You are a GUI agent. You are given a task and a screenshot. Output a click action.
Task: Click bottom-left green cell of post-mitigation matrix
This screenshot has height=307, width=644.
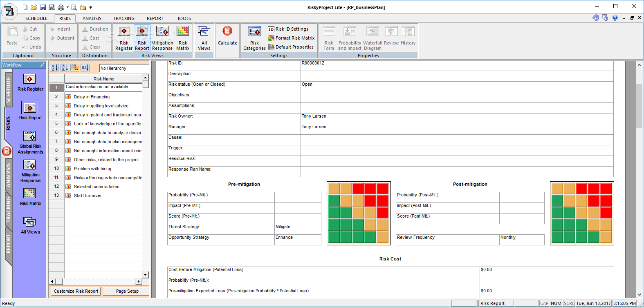tap(557, 237)
